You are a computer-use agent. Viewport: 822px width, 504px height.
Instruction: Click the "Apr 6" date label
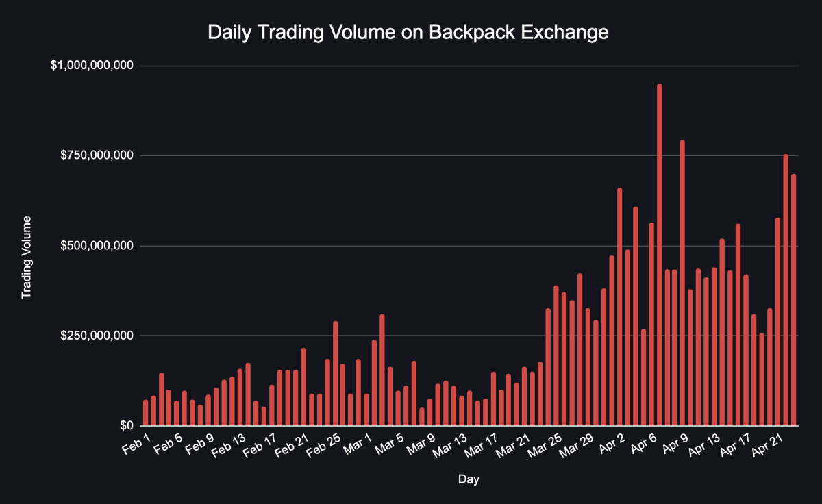(x=644, y=442)
